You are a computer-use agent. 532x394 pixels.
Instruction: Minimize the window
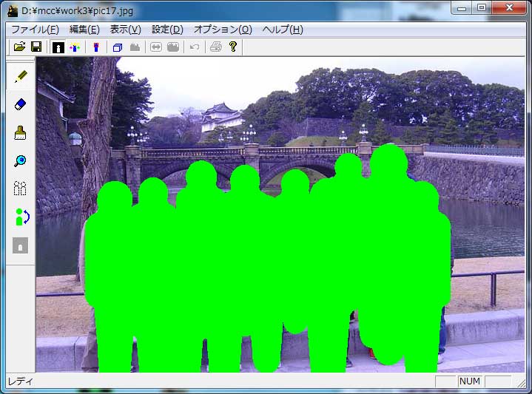pos(462,8)
